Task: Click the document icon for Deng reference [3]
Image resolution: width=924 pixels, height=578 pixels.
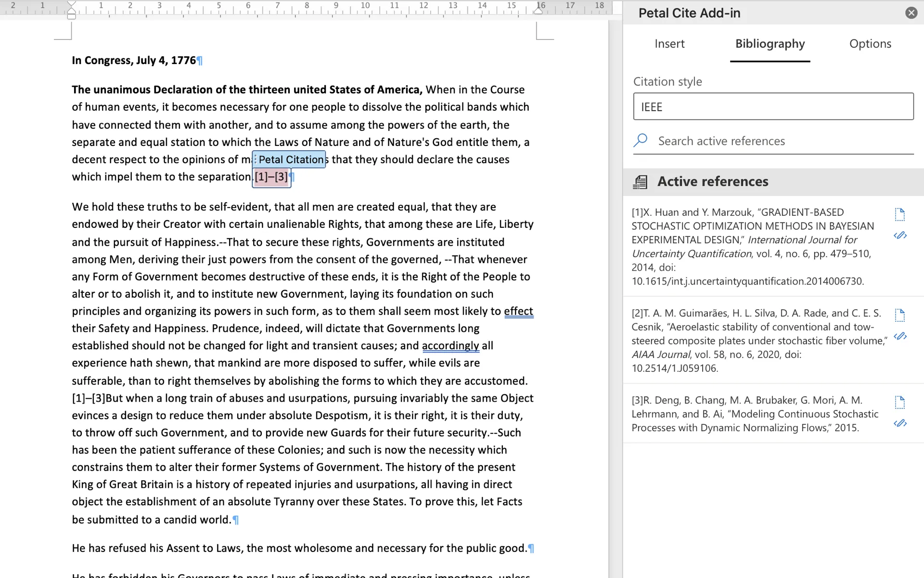Action: (x=899, y=402)
